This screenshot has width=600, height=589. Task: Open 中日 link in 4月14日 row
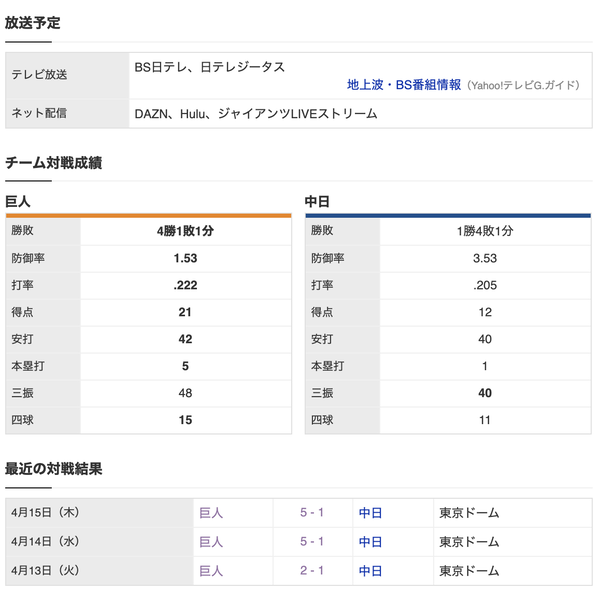(370, 542)
